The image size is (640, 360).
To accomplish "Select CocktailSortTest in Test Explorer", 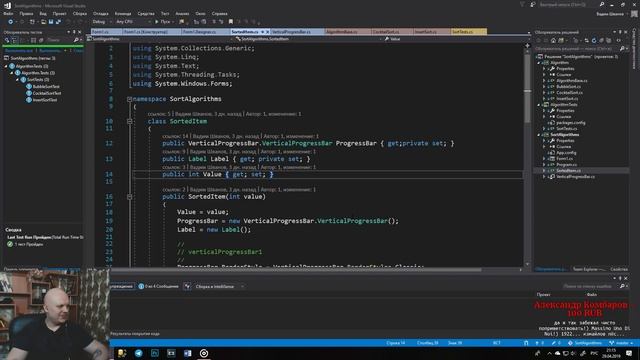I will pos(47,93).
